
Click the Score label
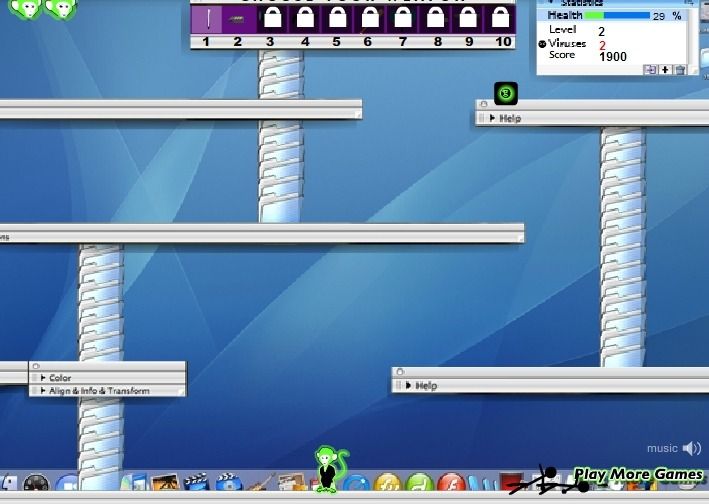coord(562,55)
